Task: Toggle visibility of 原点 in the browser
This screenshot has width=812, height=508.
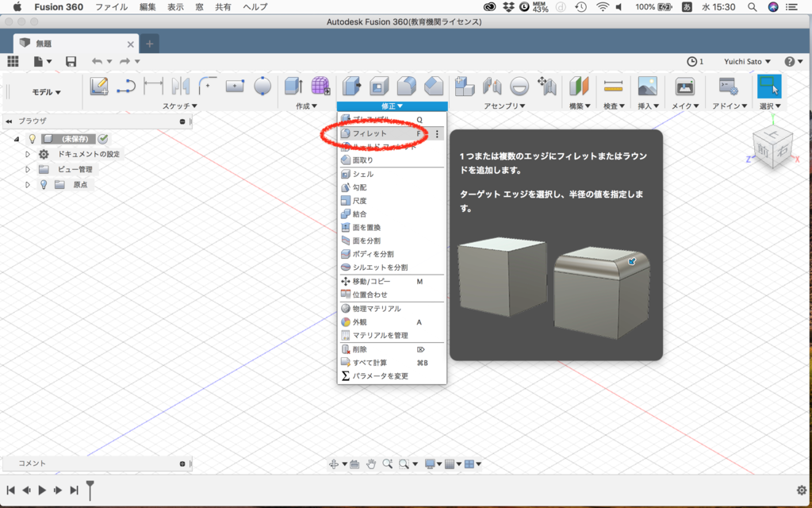Action: pyautogui.click(x=44, y=183)
